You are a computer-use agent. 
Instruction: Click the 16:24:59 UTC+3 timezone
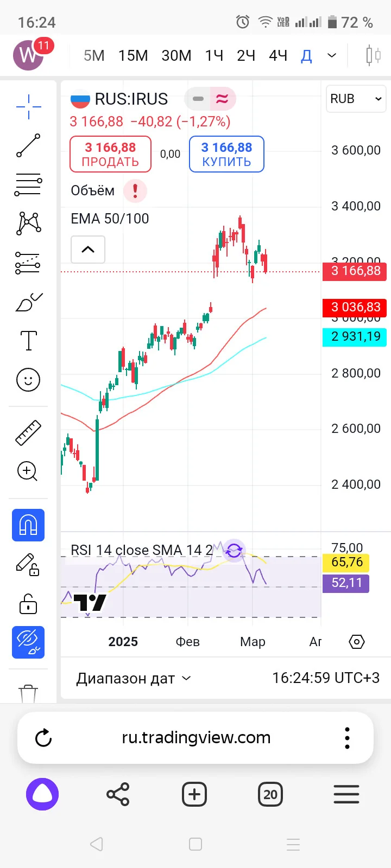[326, 678]
